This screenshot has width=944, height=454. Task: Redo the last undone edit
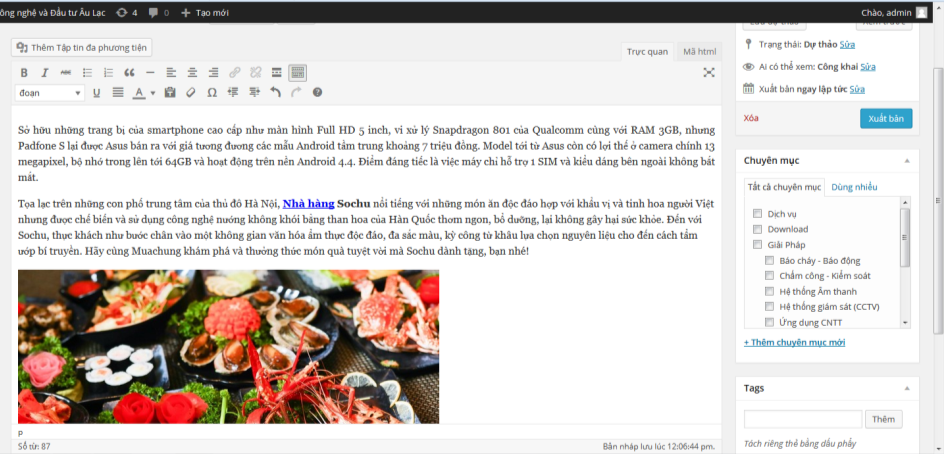pos(296,93)
